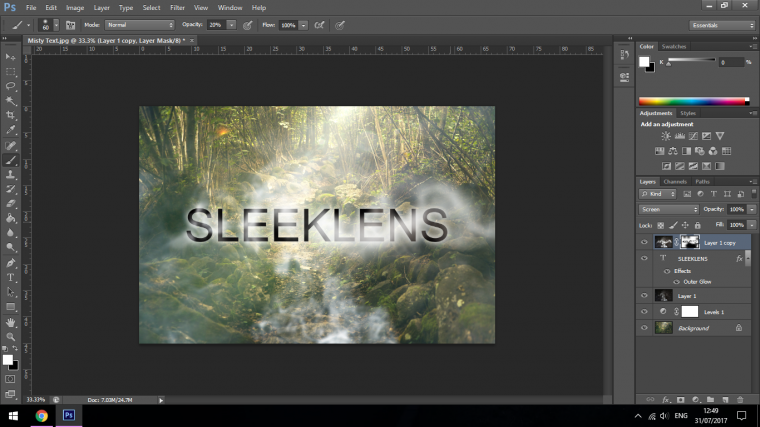Toggle Effects visibility on SLEEKLENS layer
The image size is (760, 427).
pyautogui.click(x=667, y=271)
